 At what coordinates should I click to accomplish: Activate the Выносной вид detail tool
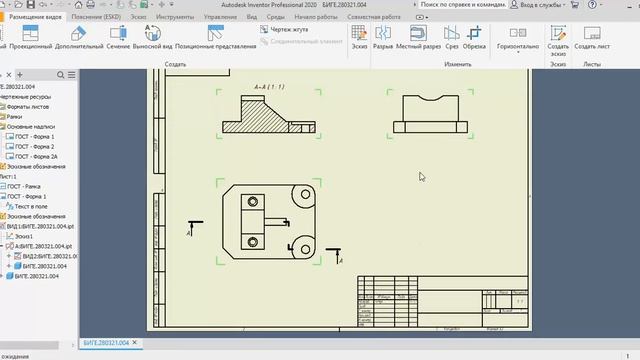152,37
